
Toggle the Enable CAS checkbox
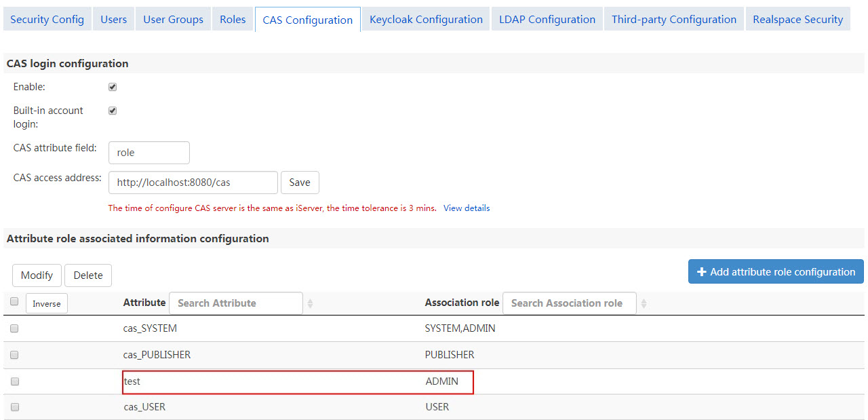[x=113, y=87]
